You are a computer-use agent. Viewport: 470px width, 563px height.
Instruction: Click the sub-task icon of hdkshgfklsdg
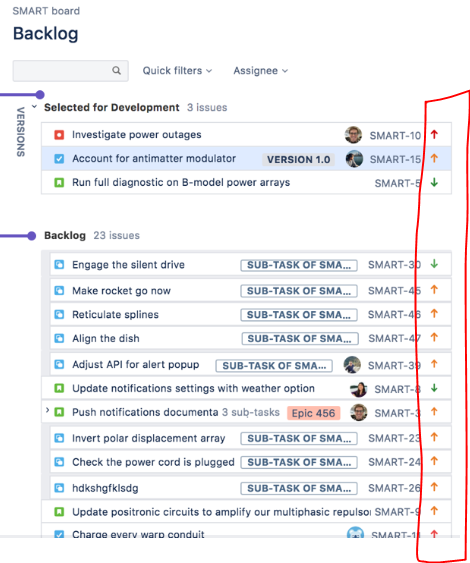pyautogui.click(x=59, y=488)
